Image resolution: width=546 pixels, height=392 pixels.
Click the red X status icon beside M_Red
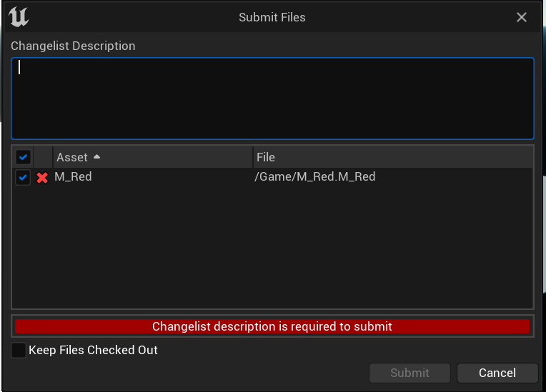pos(42,178)
